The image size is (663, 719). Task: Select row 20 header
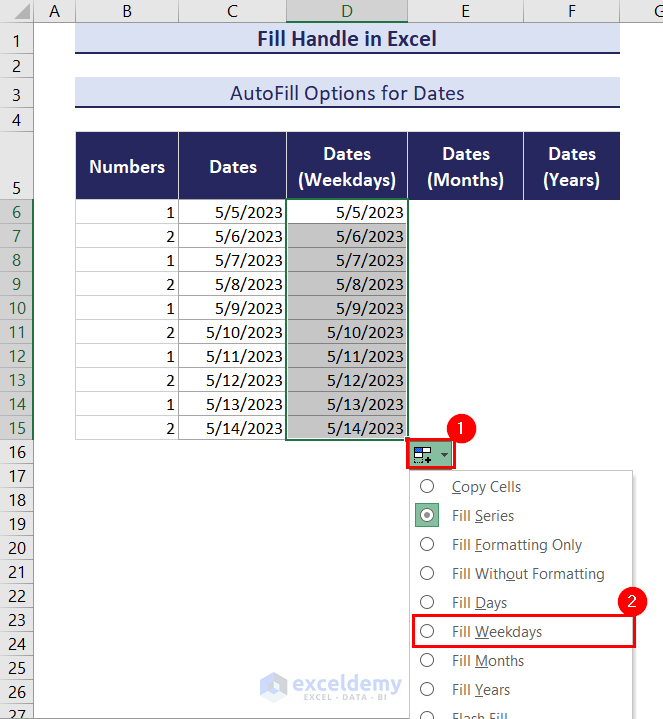[x=17, y=548]
